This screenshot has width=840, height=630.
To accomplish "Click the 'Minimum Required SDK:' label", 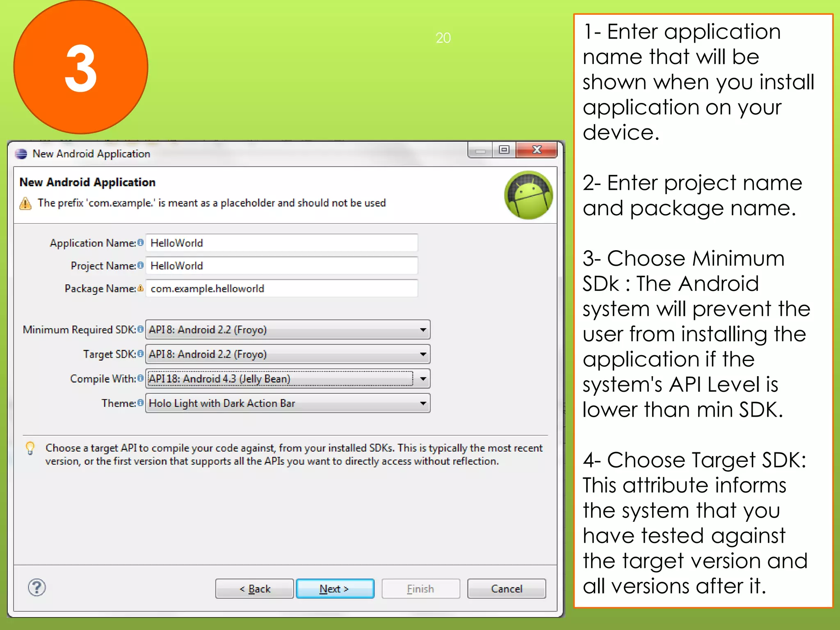I will click(x=79, y=330).
